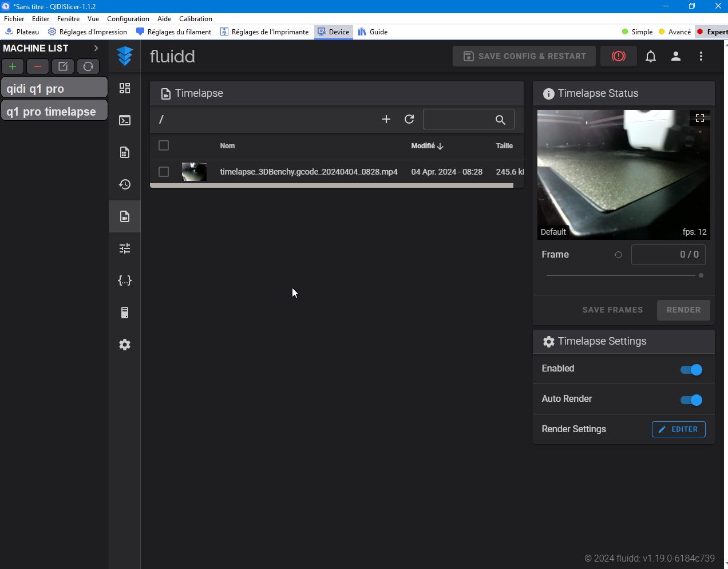Click the horizontal scrollbar under file list
This screenshot has height=569, width=728.
click(x=332, y=185)
